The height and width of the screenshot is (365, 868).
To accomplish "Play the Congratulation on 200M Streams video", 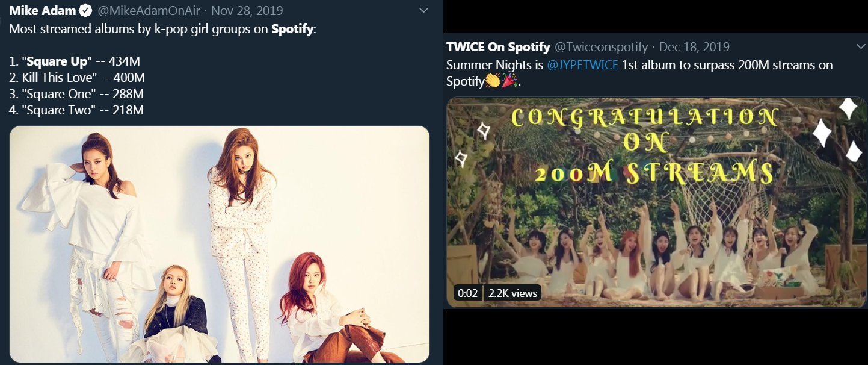I will (656, 202).
